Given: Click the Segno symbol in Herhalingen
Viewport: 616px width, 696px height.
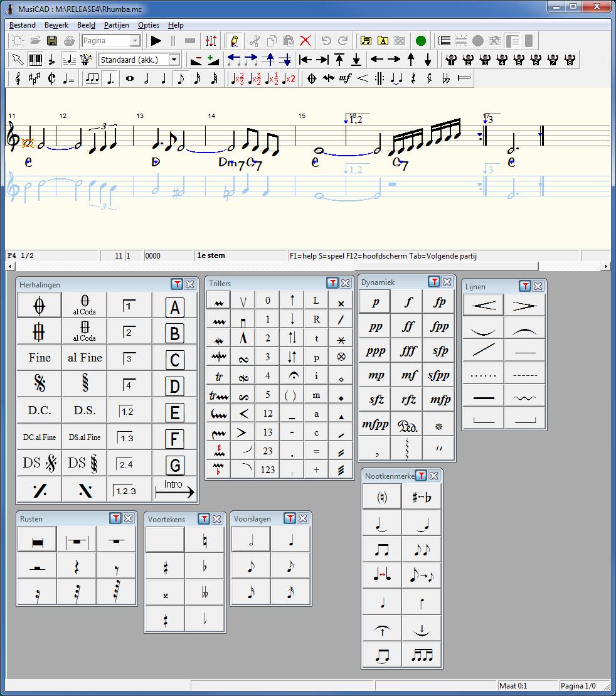Looking at the screenshot, I should pyautogui.click(x=39, y=383).
